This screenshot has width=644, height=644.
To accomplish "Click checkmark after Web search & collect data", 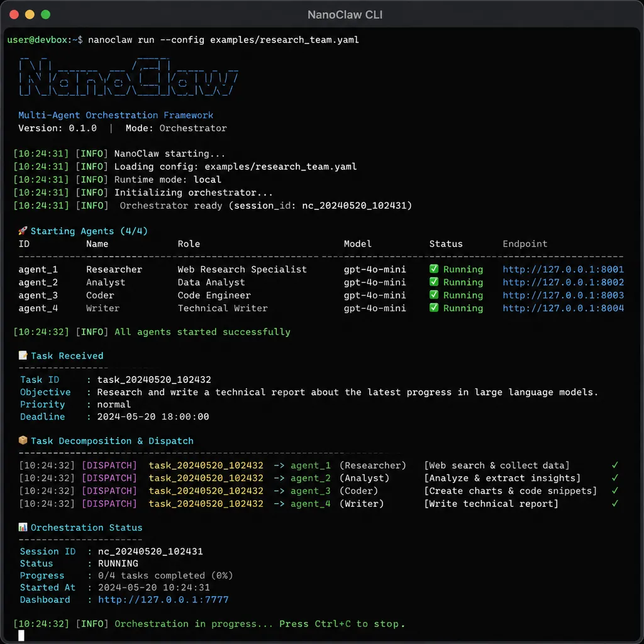I will click(x=615, y=465).
